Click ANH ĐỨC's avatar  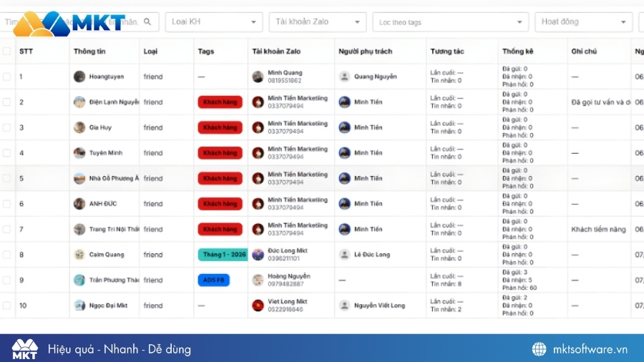(79, 204)
